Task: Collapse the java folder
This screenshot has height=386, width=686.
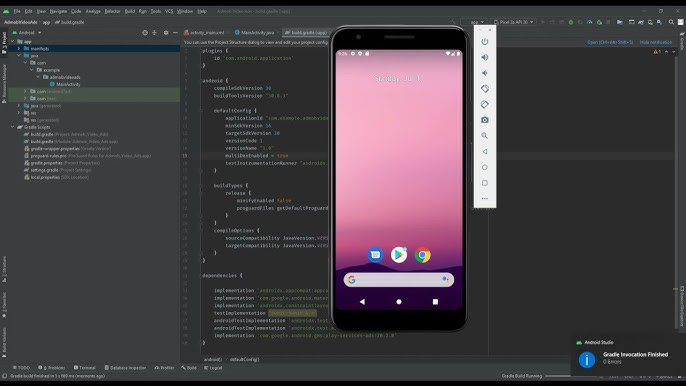Action: coord(19,56)
